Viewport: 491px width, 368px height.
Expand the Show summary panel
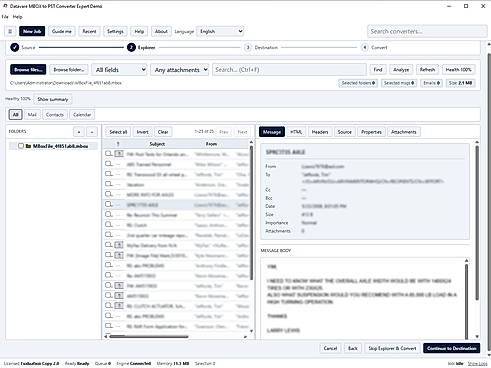pyautogui.click(x=53, y=99)
